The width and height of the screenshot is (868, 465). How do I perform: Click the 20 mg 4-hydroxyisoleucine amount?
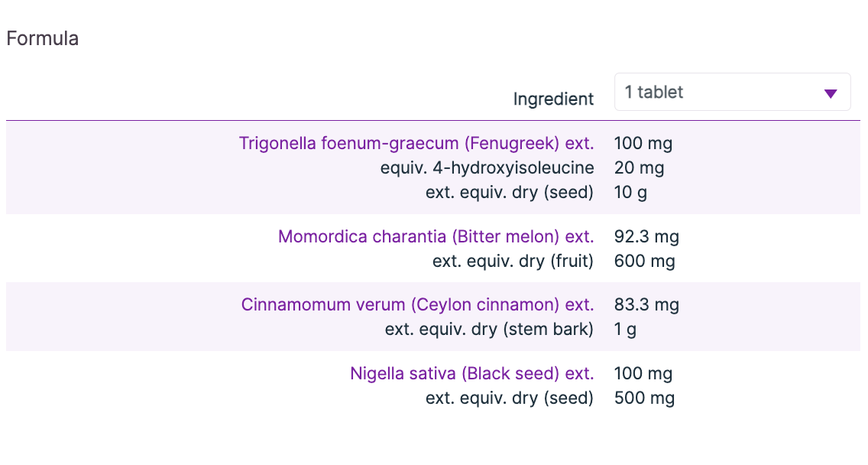(639, 167)
